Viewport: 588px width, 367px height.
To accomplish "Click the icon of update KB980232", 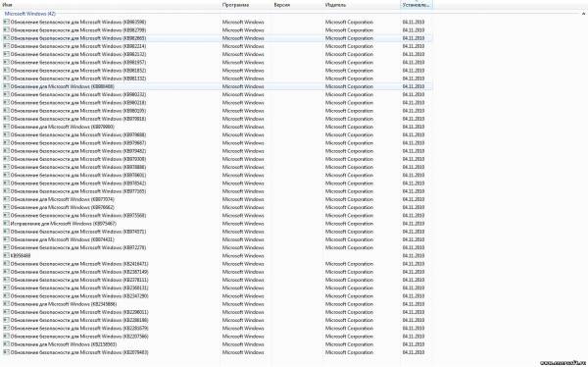I will [6, 94].
